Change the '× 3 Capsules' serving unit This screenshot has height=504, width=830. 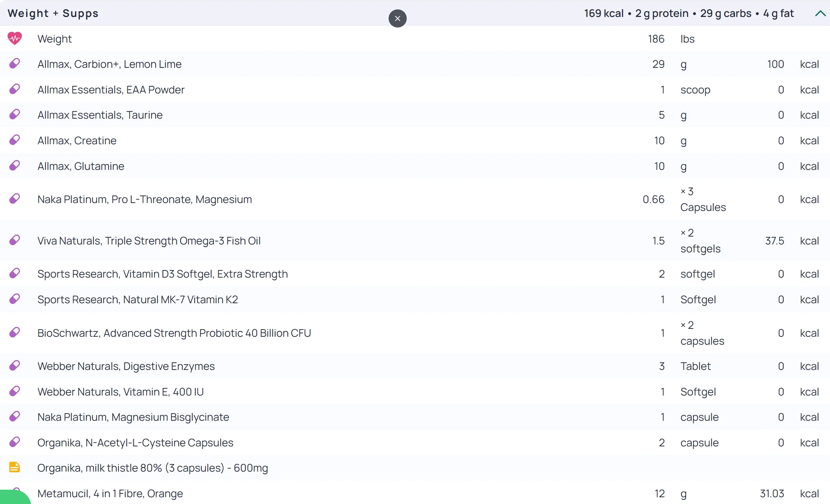point(703,199)
